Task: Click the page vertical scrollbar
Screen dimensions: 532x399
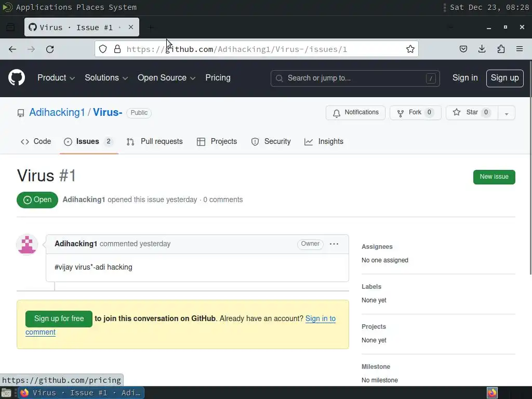Action: tap(530, 168)
